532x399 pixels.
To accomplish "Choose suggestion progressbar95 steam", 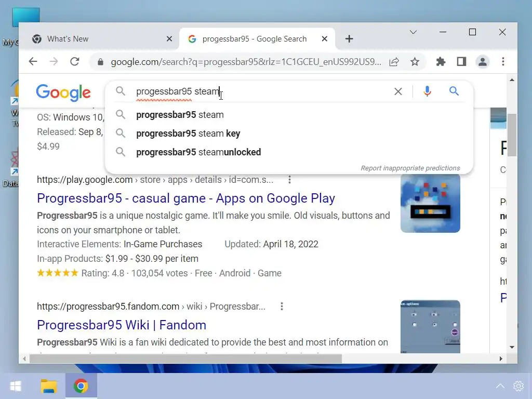I will click(289, 115).
